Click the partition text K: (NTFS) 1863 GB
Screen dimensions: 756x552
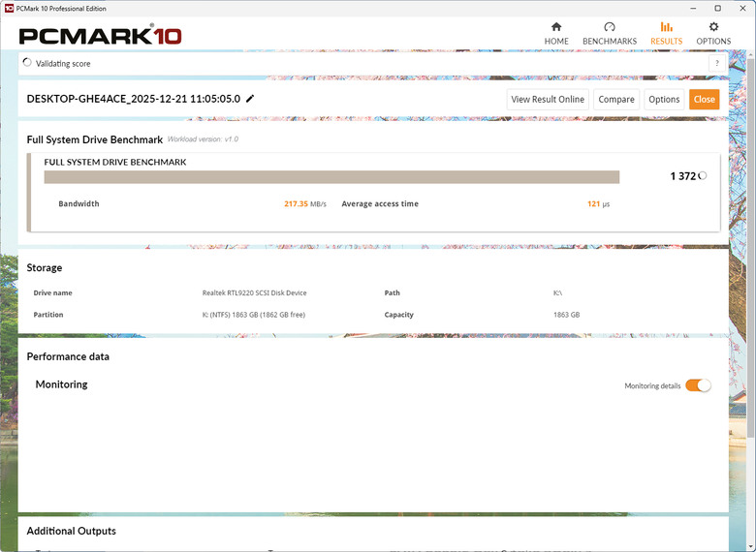tap(254, 315)
